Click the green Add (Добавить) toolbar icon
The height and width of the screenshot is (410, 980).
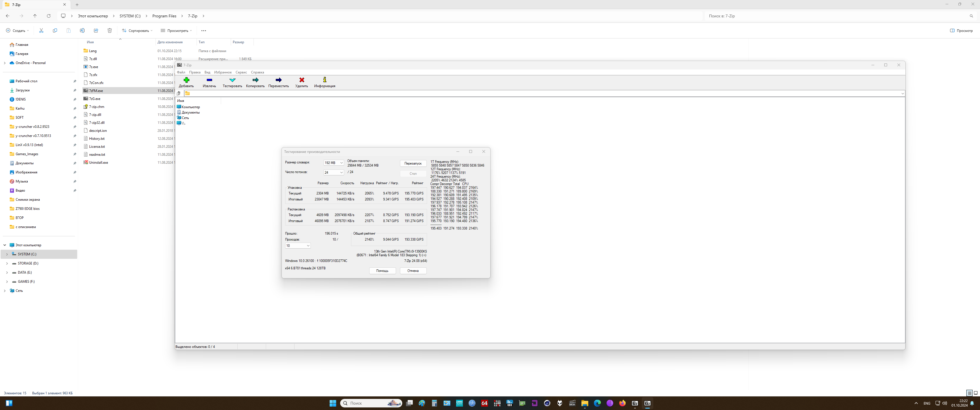click(186, 80)
